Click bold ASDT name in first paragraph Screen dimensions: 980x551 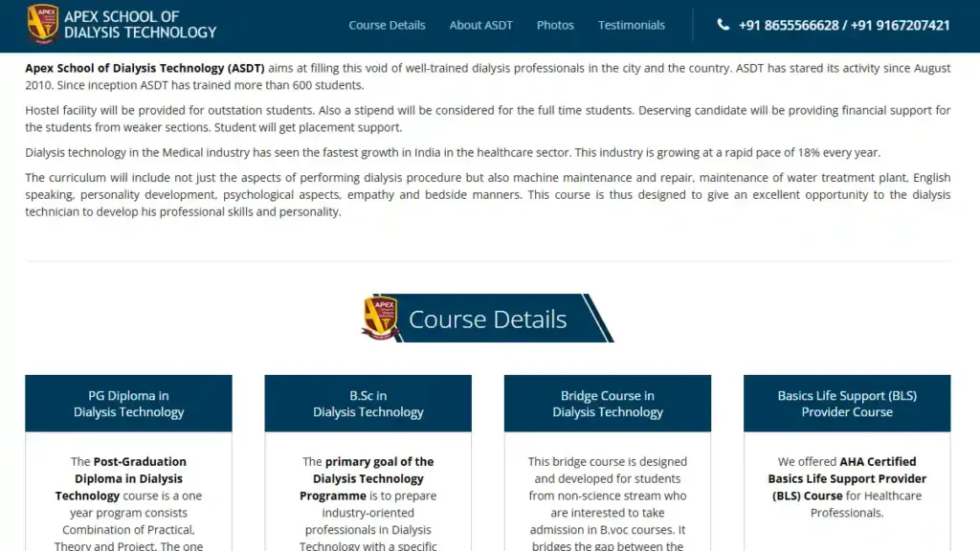(144, 68)
